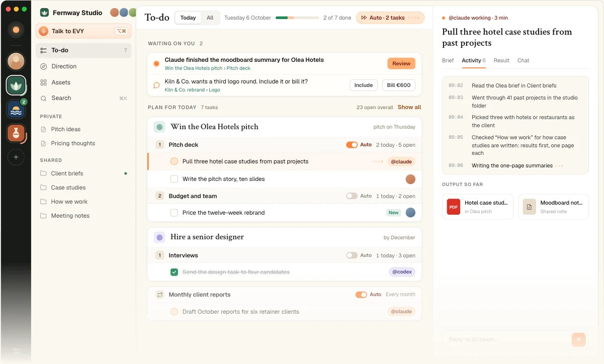Click the assignee avatar on Write the pitch story

click(410, 179)
